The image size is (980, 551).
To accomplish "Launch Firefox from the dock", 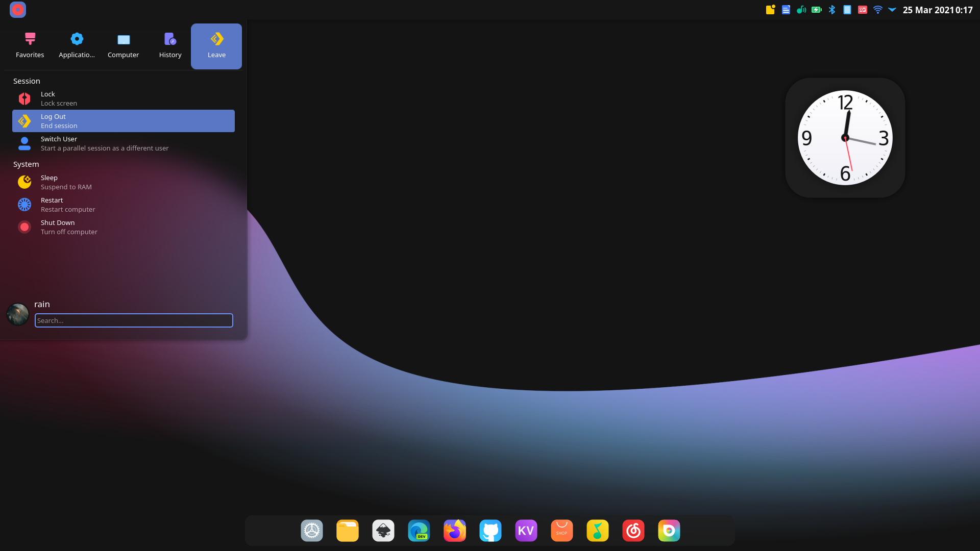I will [x=455, y=531].
